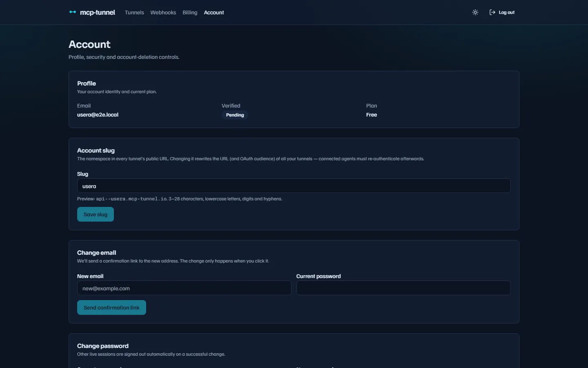588x368 pixels.
Task: Focus the New email input field
Action: pos(184,288)
